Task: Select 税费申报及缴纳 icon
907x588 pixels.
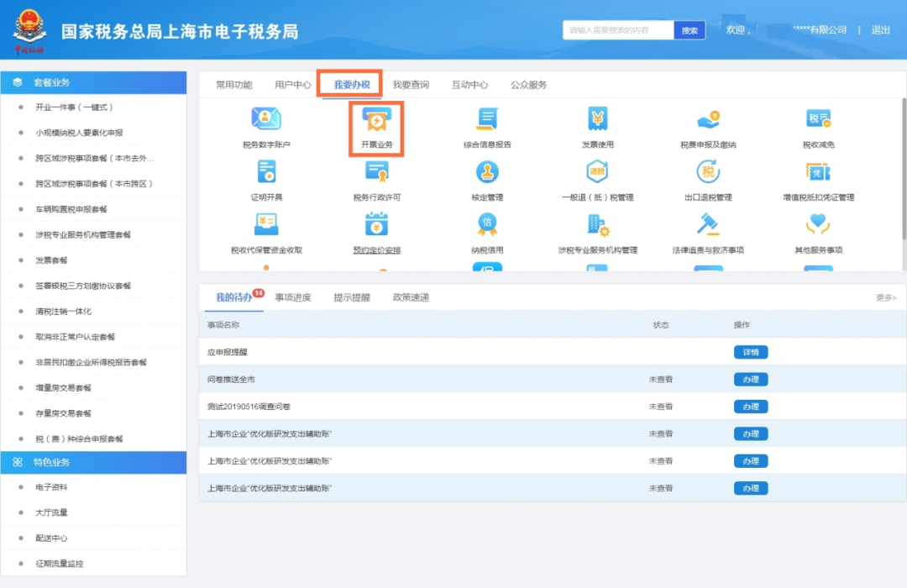Action: coord(708,119)
